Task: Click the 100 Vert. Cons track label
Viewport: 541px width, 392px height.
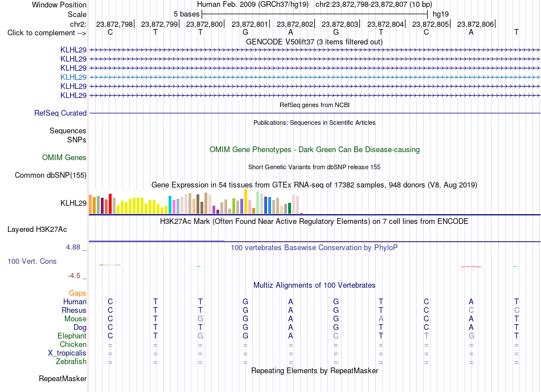Action: (32, 261)
